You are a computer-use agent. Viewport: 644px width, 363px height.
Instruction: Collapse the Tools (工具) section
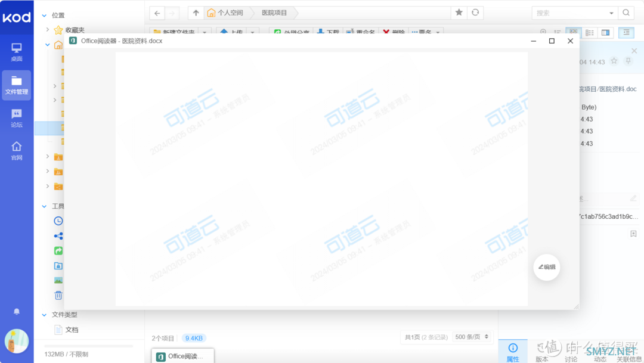click(44, 206)
